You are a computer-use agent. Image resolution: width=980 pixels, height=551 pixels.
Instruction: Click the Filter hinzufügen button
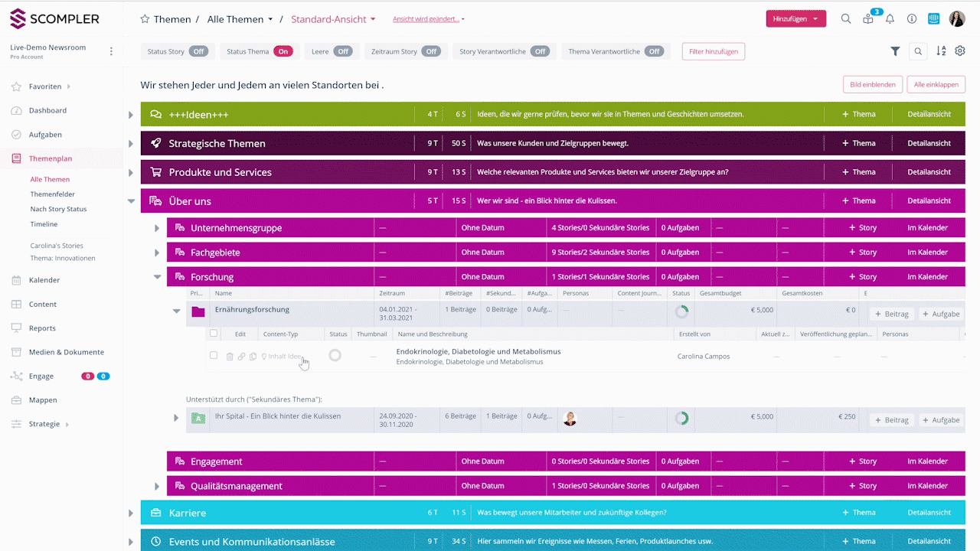point(713,51)
